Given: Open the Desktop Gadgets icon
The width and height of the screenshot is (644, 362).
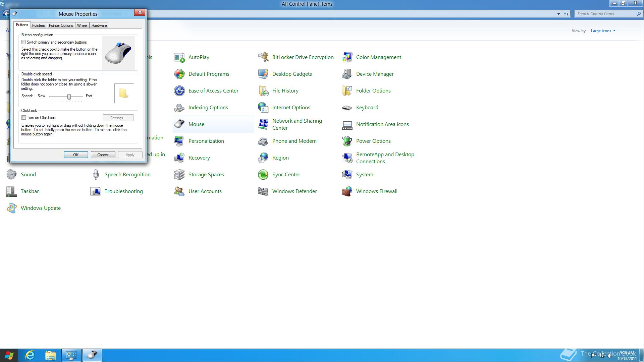Looking at the screenshot, I should click(263, 74).
